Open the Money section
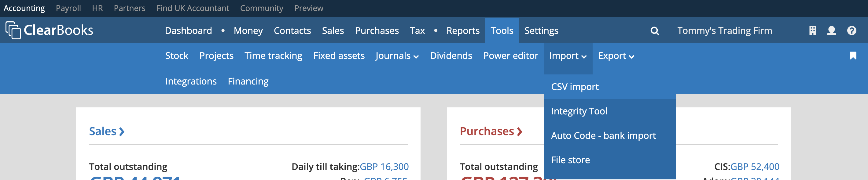Viewport: 868px width, 180px height. pos(248,31)
